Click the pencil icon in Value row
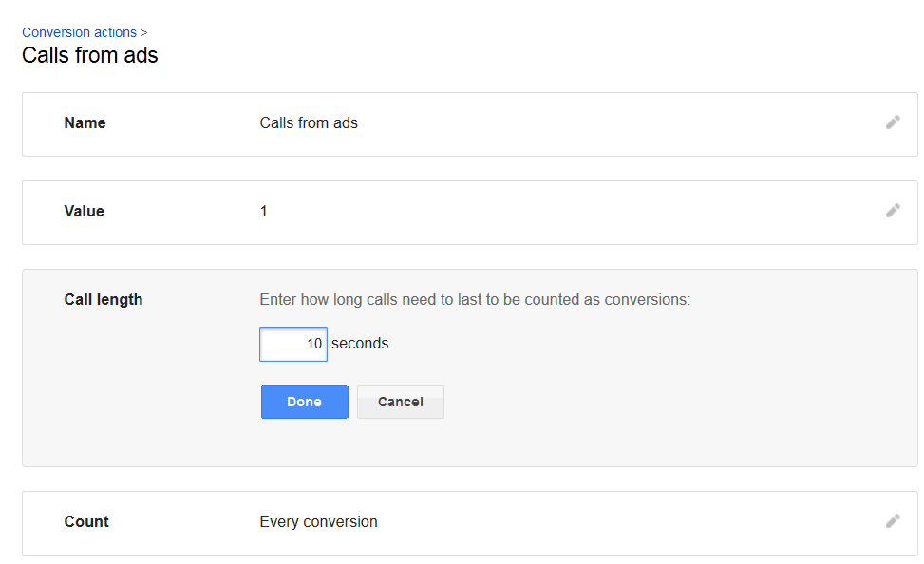The height and width of the screenshot is (564, 924). 892,211
